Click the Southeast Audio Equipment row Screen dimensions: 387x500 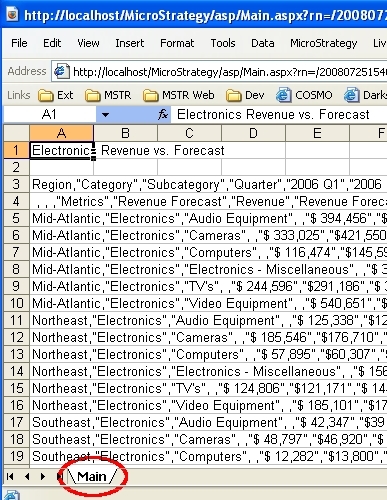click(x=209, y=422)
